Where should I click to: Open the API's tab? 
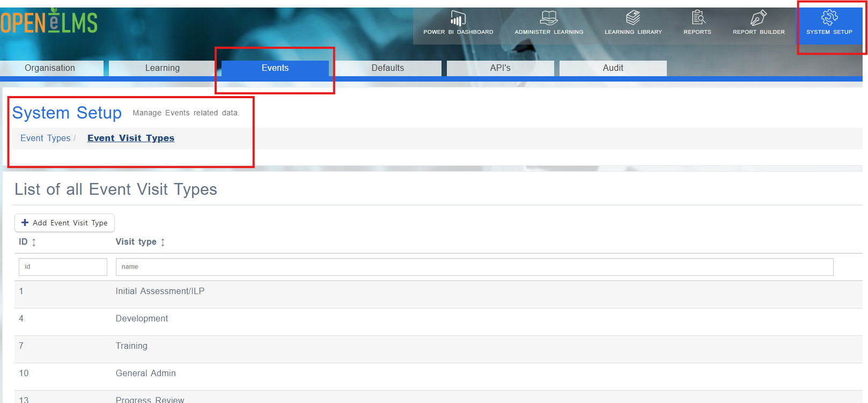click(501, 68)
